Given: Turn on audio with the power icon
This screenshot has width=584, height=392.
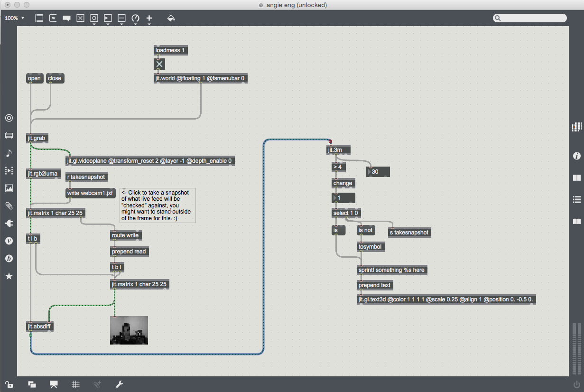Looking at the screenshot, I should point(577,384).
